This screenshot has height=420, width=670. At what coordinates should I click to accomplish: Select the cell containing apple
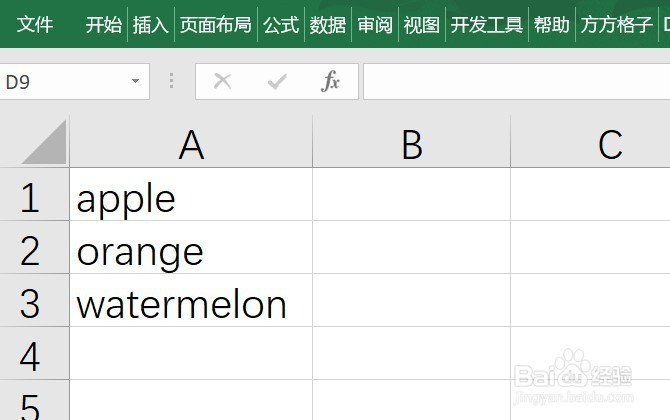[191, 194]
